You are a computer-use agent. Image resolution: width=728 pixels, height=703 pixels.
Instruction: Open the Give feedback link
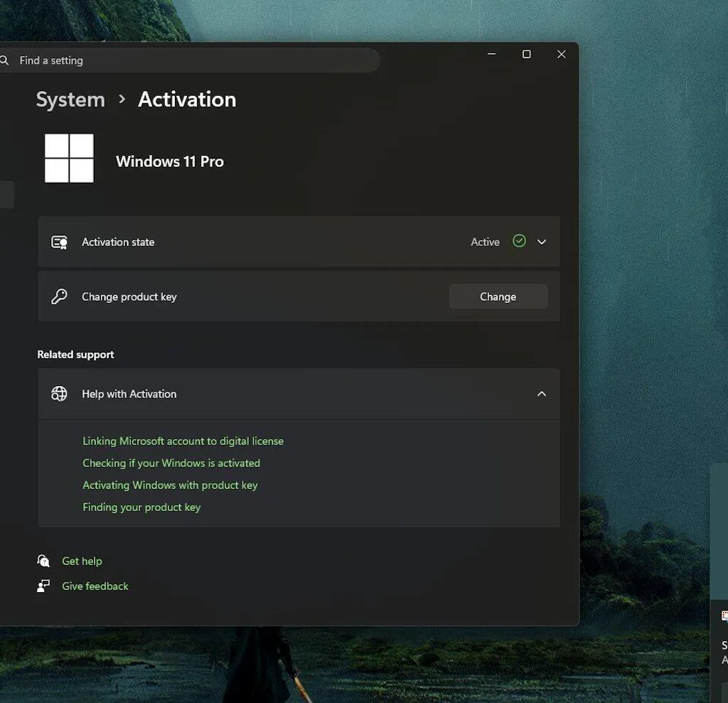tap(95, 586)
